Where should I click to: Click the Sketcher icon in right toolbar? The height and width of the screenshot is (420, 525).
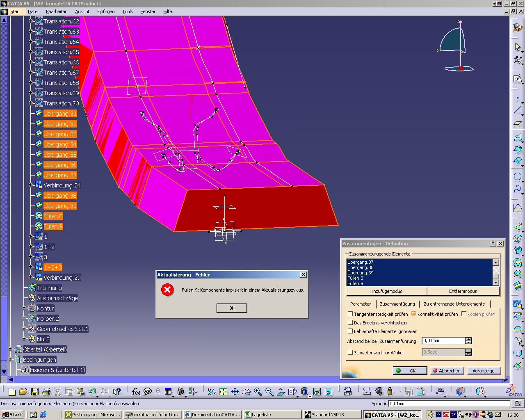[518, 79]
